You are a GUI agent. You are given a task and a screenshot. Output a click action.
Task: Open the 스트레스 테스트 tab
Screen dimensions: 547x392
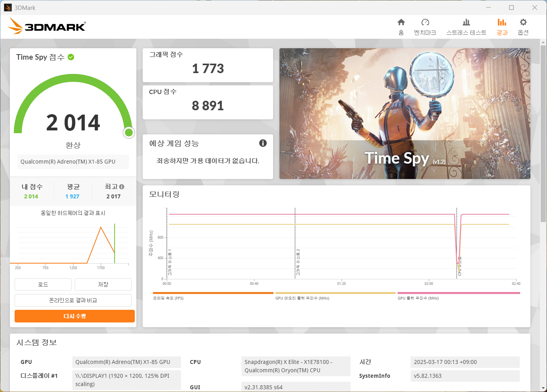[466, 27]
